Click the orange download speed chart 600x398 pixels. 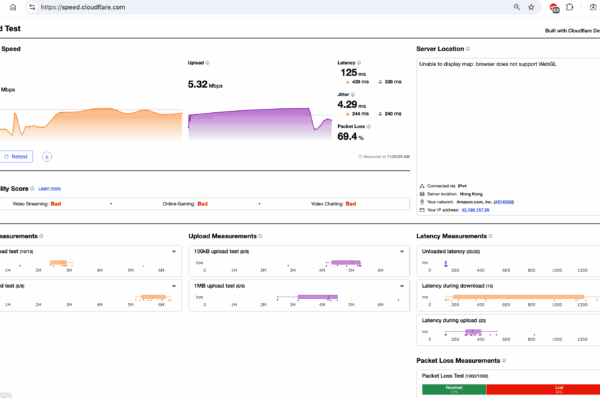click(91, 124)
